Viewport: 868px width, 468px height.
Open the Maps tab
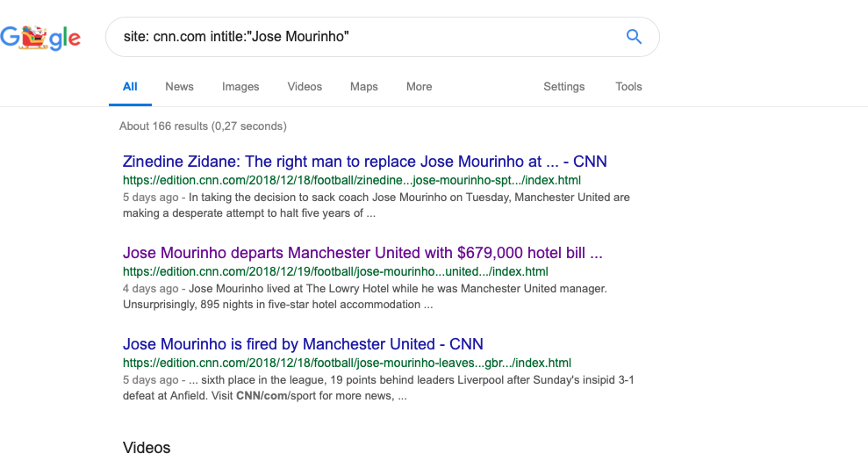[363, 87]
